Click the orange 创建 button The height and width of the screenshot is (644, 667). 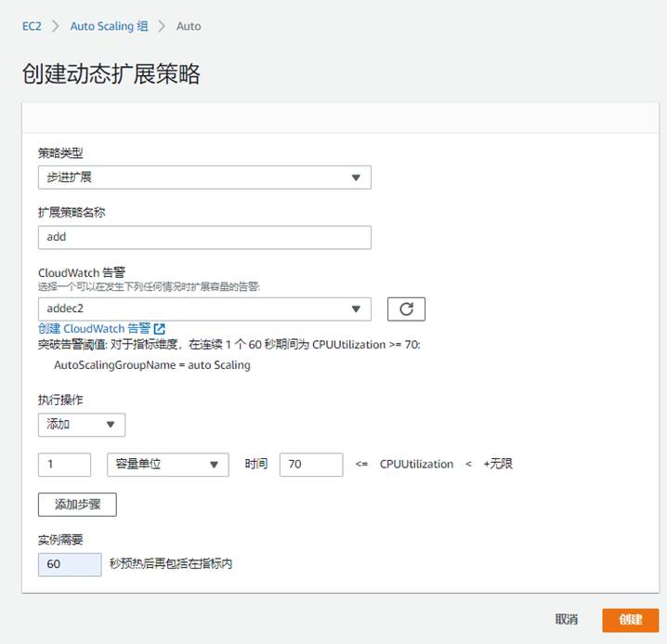coord(630,620)
